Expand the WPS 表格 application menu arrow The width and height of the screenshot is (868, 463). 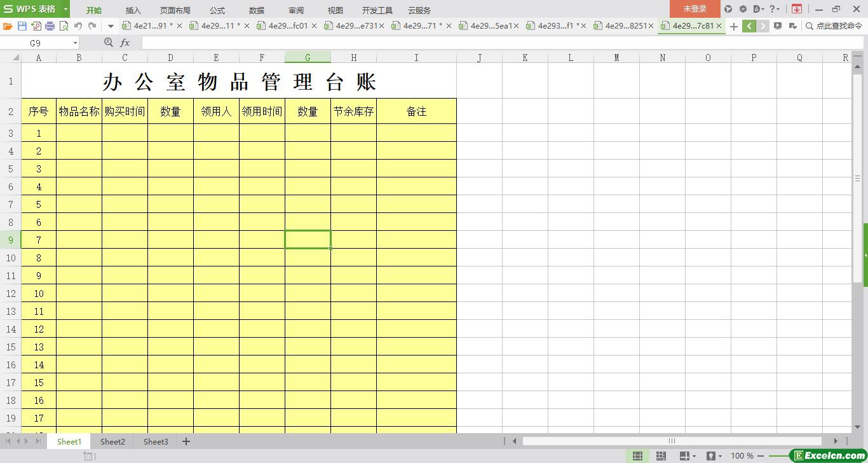tap(65, 10)
